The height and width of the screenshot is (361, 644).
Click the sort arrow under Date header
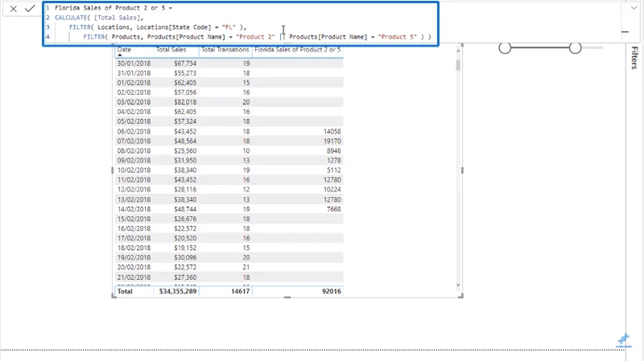pyautogui.click(x=120, y=55)
